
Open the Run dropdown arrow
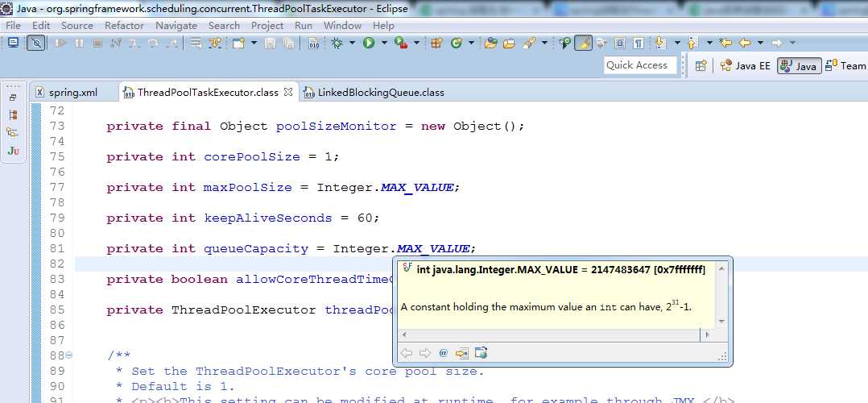[384, 43]
